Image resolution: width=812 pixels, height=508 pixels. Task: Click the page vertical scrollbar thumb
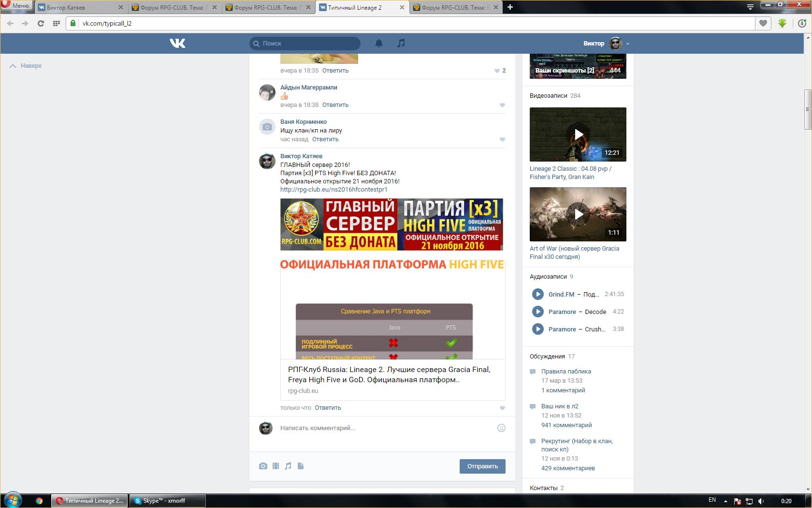tap(808, 109)
